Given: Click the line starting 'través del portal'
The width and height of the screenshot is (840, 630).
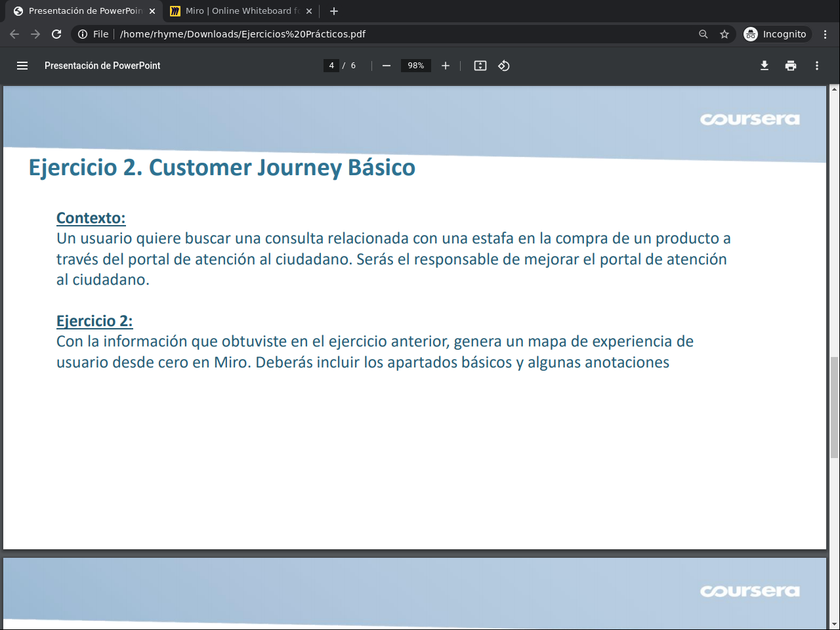Looking at the screenshot, I should point(392,260).
